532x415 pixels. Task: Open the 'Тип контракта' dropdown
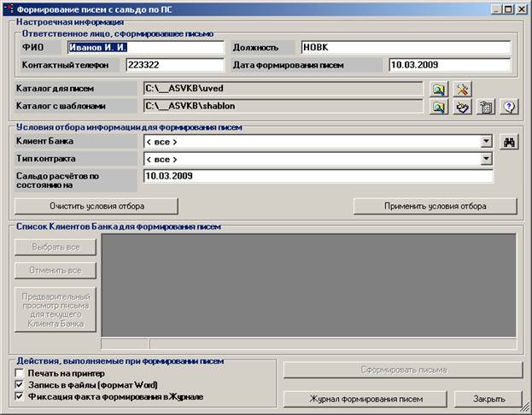pyautogui.click(x=486, y=159)
